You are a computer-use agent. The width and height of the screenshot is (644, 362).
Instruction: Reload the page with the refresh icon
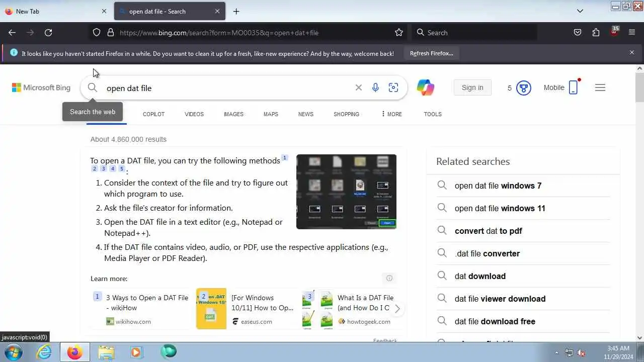48,33
